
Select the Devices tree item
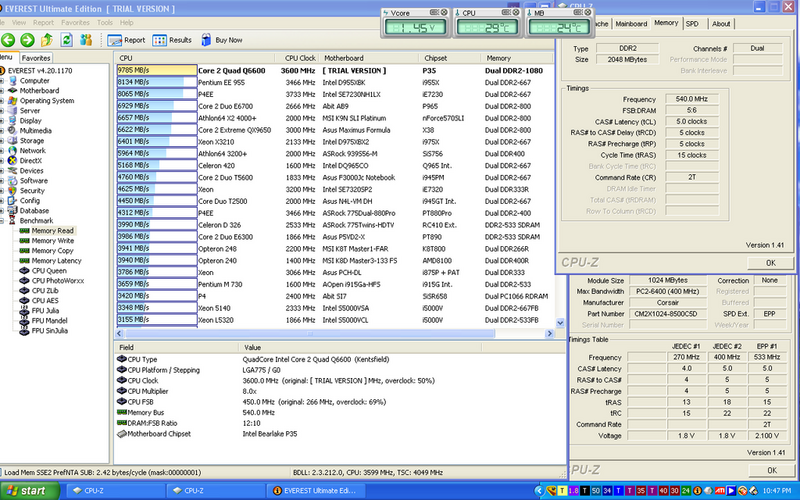31,170
